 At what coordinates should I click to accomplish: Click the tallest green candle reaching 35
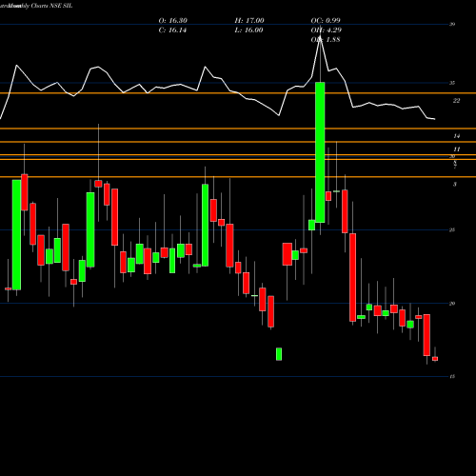tap(320, 152)
